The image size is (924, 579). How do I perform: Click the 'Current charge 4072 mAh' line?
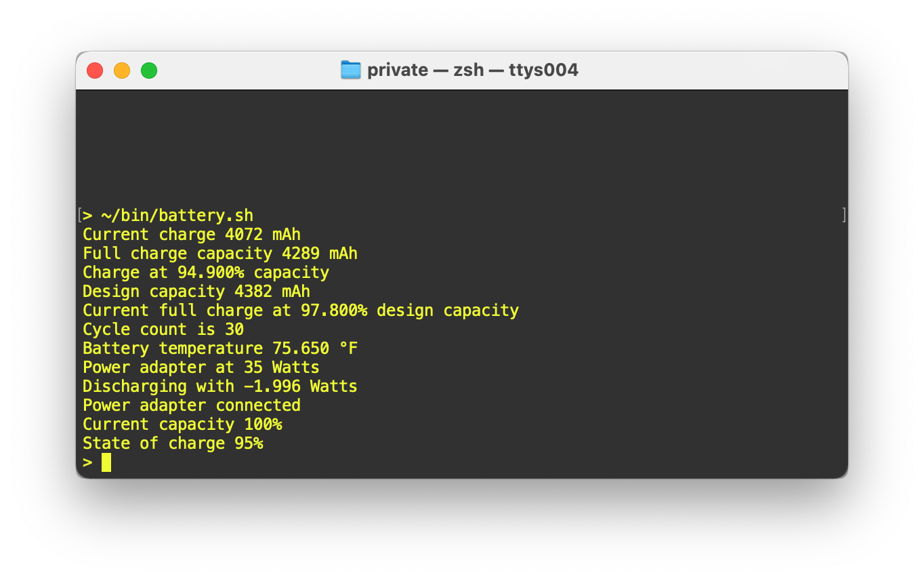click(x=192, y=235)
